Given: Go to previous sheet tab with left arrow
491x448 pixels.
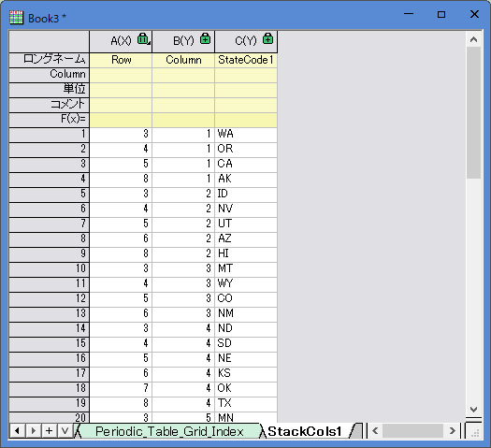Looking at the screenshot, I should tap(18, 431).
